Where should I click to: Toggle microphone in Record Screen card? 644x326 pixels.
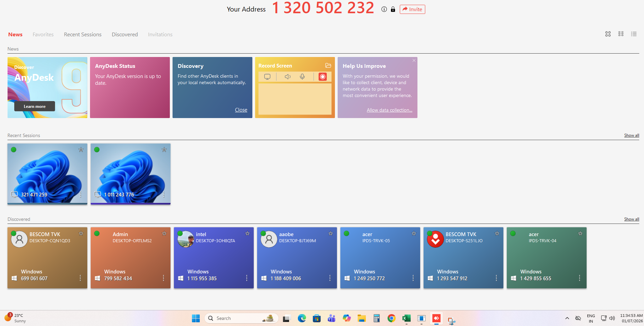click(302, 77)
